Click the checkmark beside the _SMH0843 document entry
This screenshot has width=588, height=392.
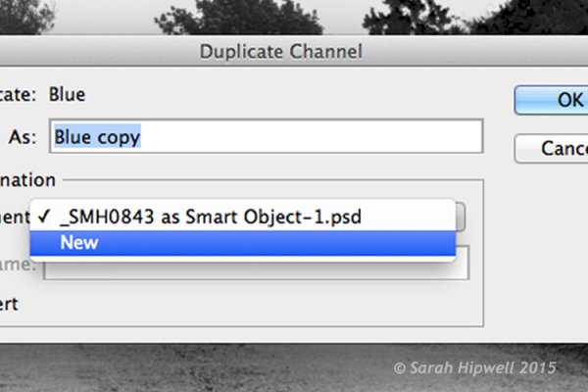(x=43, y=217)
